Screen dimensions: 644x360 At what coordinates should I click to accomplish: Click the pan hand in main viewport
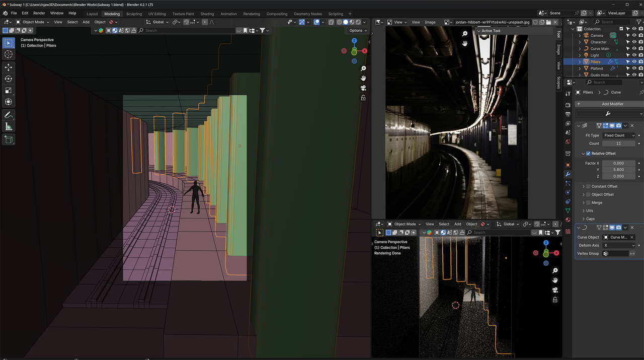(363, 78)
